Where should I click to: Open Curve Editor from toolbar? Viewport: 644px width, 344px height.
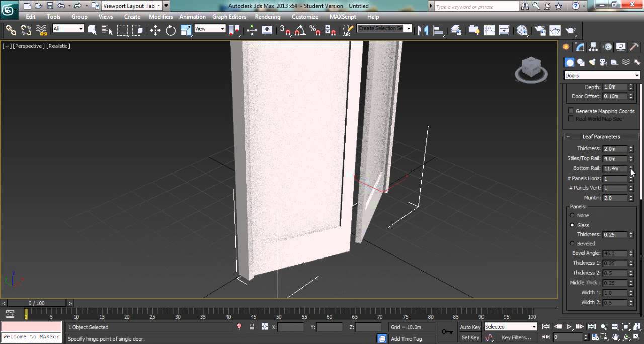tap(489, 30)
